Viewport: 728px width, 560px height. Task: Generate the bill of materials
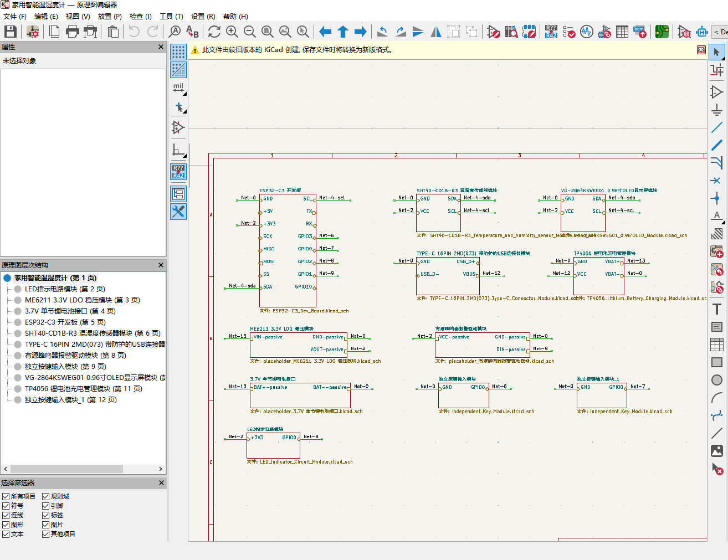point(640,32)
